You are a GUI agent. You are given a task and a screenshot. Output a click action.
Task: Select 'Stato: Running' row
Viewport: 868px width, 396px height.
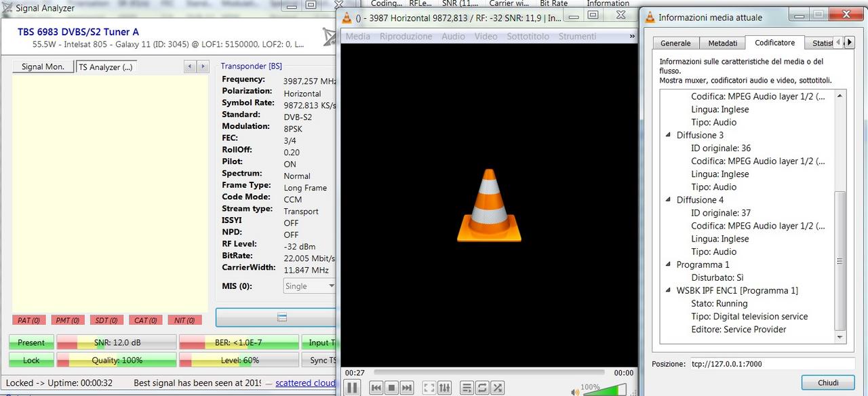tap(719, 304)
